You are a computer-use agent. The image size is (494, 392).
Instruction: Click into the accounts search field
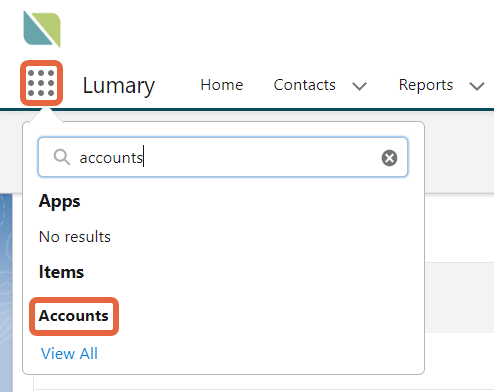[x=223, y=157]
